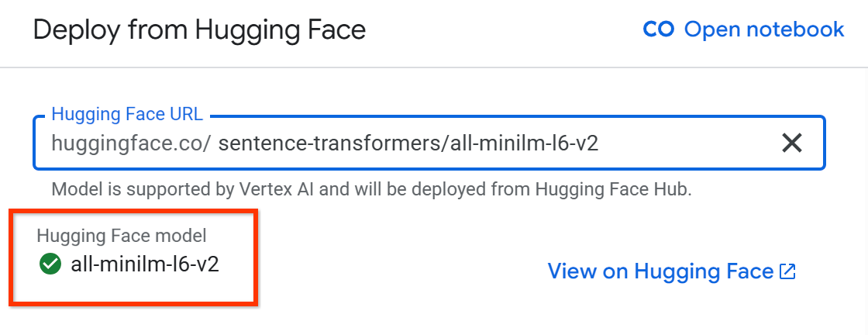The width and height of the screenshot is (868, 335).
Task: Click the word "Deploy" in the title
Action: pyautogui.click(x=74, y=30)
